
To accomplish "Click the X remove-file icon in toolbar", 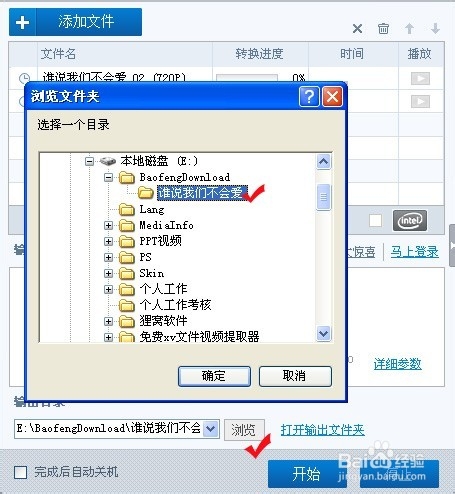I will point(357,29).
